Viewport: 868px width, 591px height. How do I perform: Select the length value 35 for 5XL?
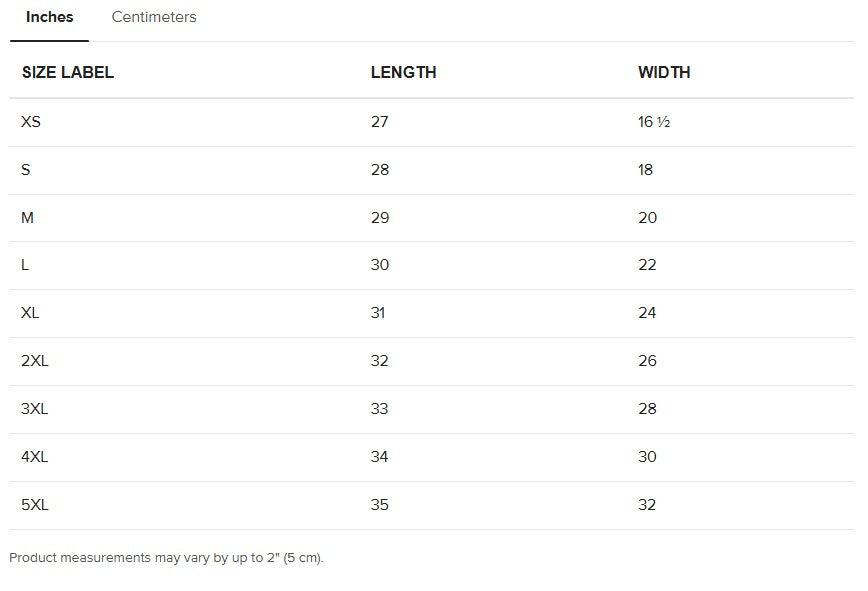pyautogui.click(x=379, y=505)
